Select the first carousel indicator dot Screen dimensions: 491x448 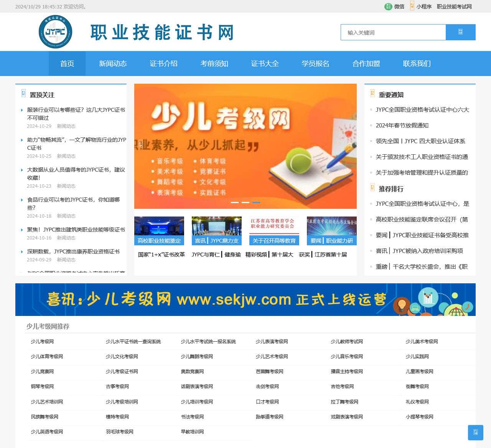click(x=235, y=202)
